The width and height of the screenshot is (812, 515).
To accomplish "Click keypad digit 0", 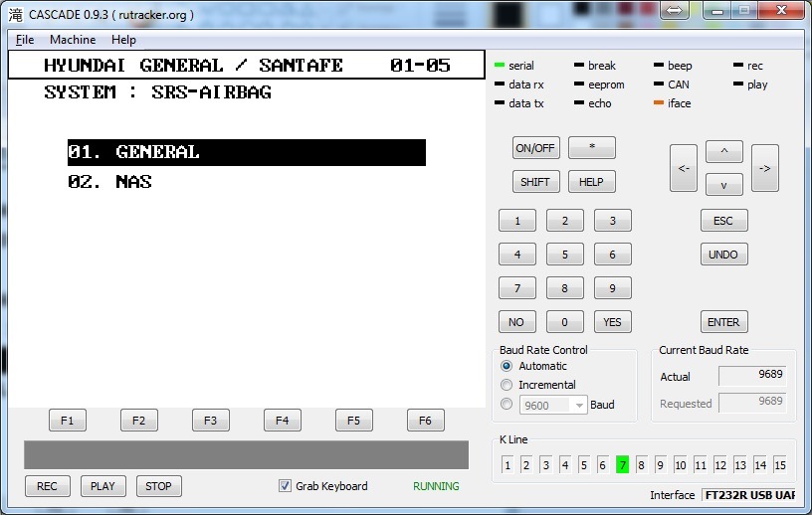I will click(x=565, y=322).
